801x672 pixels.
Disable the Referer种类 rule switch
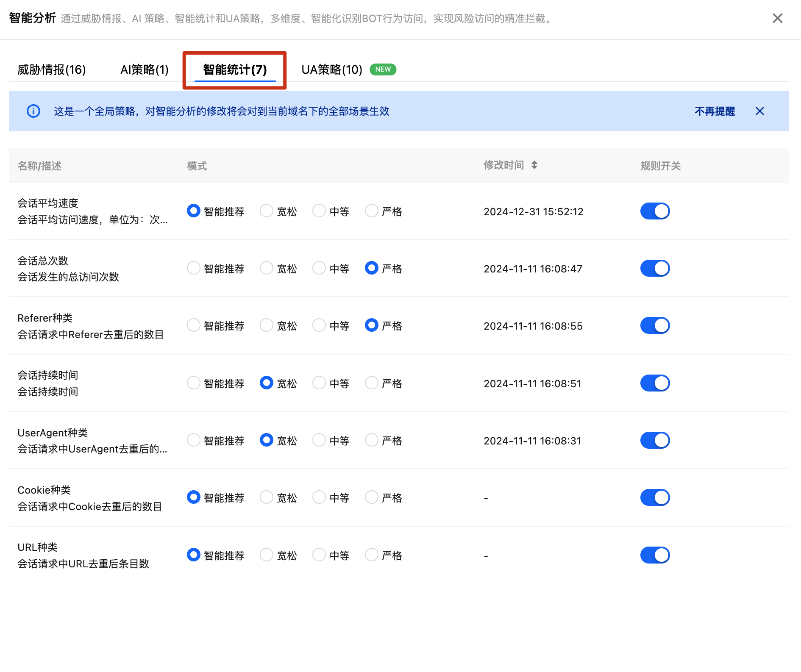tap(655, 325)
